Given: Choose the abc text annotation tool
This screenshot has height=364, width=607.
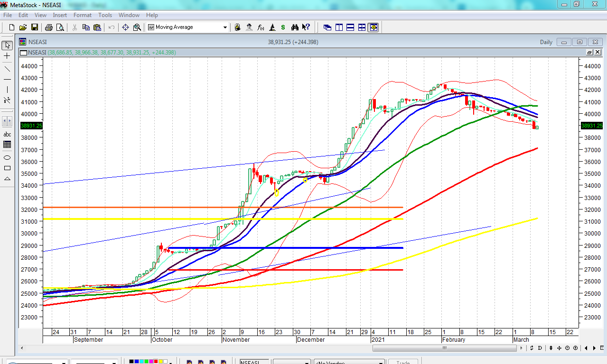Looking at the screenshot, I should point(7,135).
